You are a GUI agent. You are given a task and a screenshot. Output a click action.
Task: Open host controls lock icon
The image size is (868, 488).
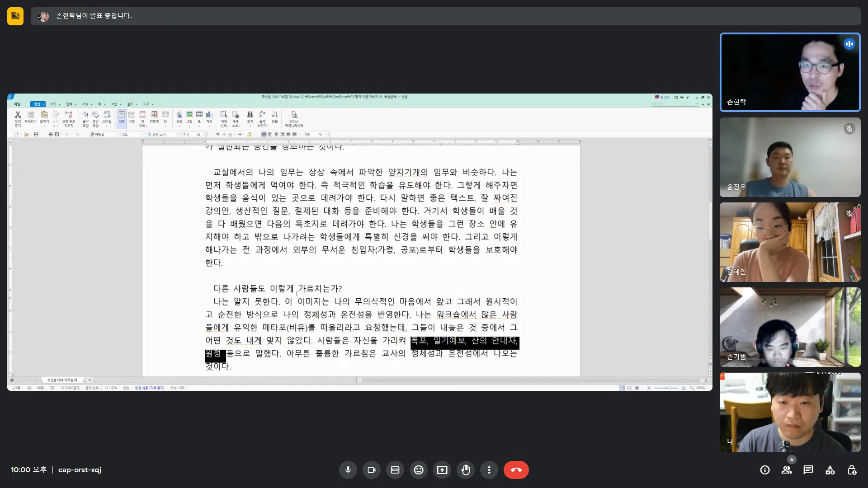[x=852, y=470]
